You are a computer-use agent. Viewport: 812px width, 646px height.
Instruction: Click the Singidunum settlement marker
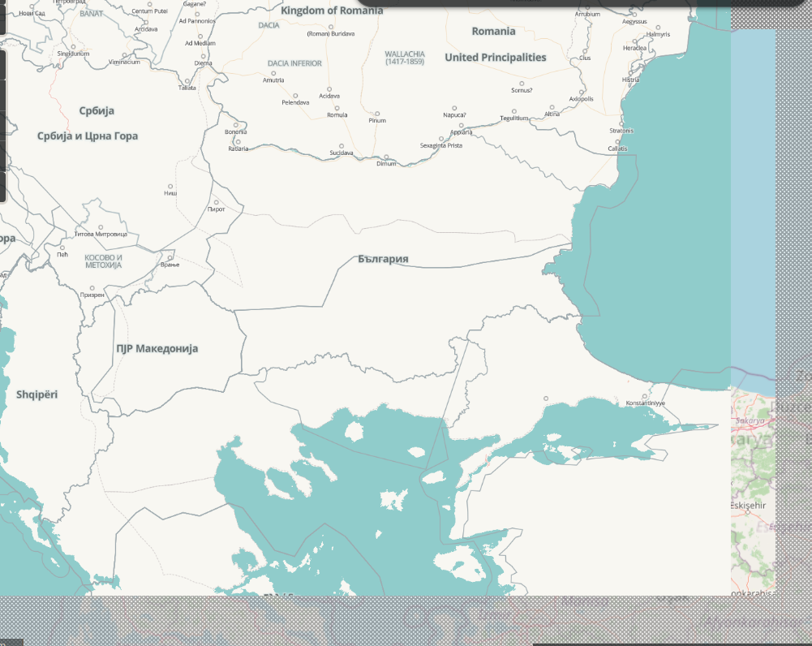click(74, 47)
